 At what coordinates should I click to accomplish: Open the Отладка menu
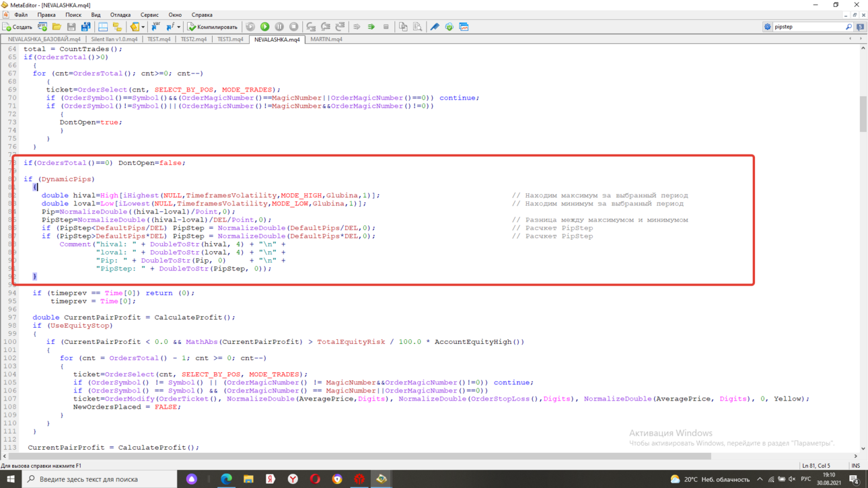point(120,15)
